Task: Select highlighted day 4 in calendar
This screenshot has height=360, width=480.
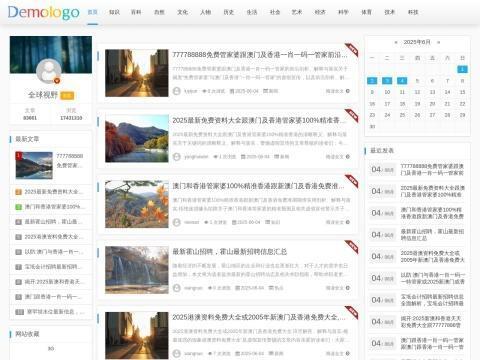Action: click(402, 81)
